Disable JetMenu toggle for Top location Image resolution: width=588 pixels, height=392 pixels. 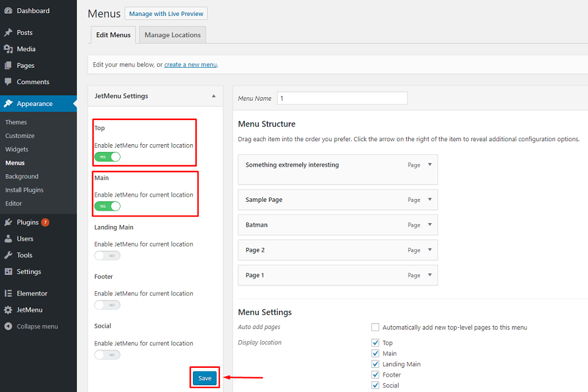coord(107,157)
